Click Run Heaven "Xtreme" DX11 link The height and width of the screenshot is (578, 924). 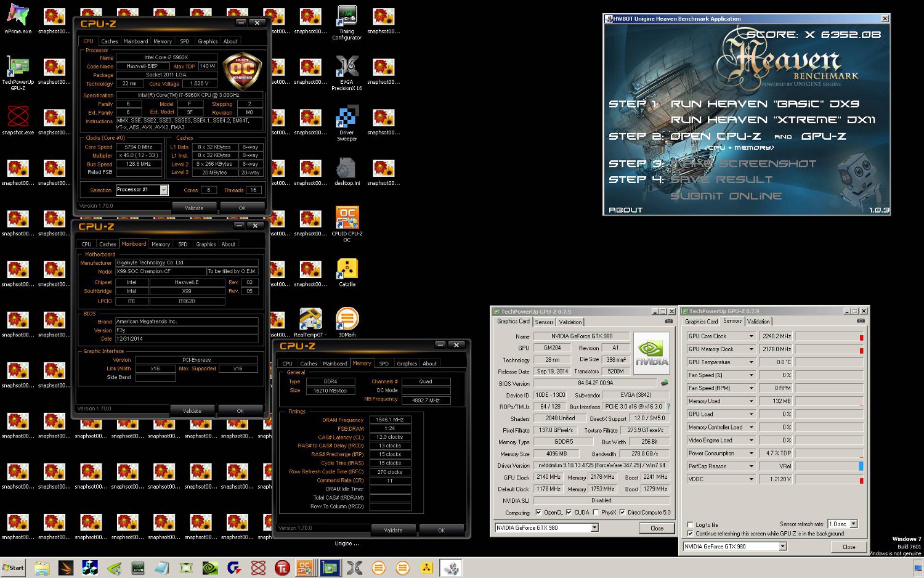[772, 120]
